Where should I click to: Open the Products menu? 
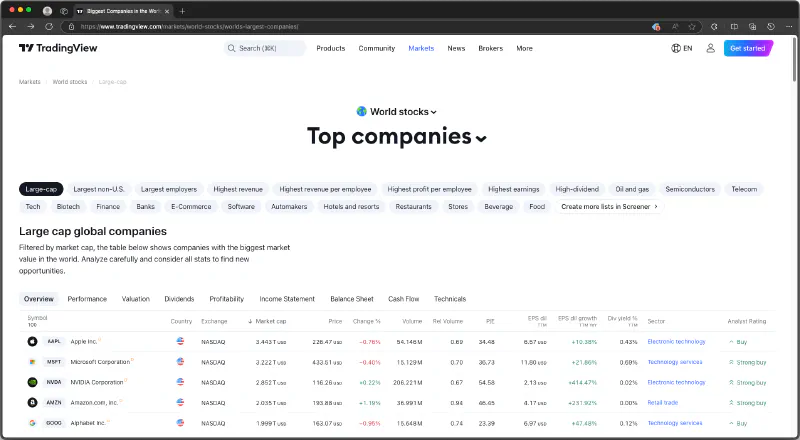click(331, 48)
